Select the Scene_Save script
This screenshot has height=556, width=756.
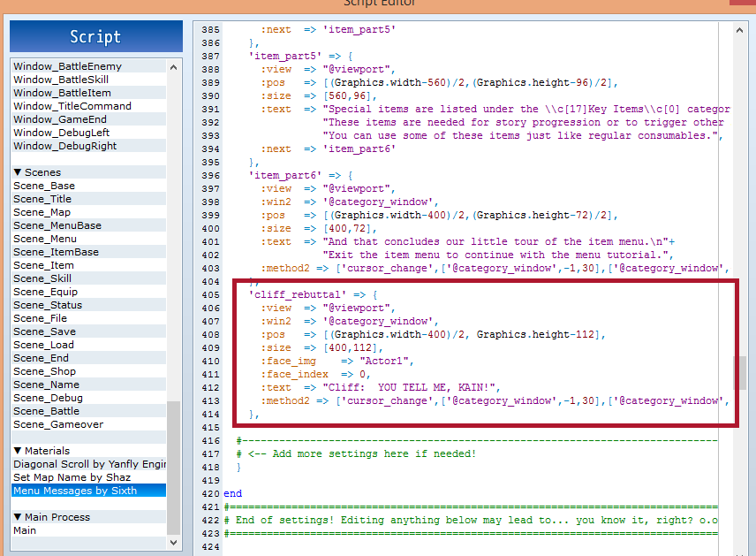pos(88,331)
